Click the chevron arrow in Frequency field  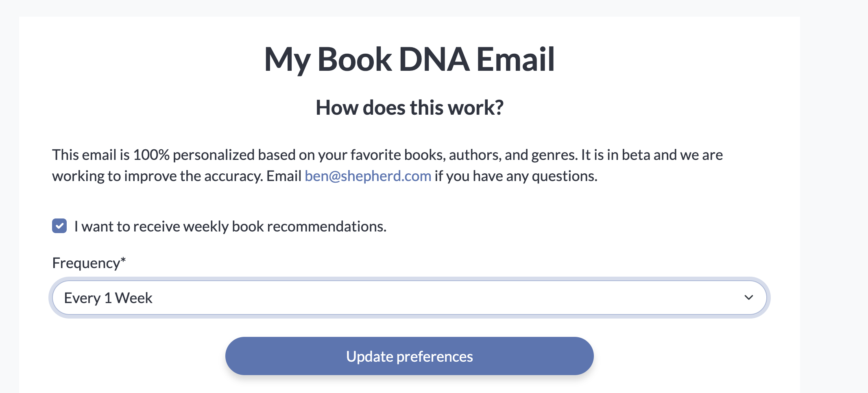pos(748,298)
